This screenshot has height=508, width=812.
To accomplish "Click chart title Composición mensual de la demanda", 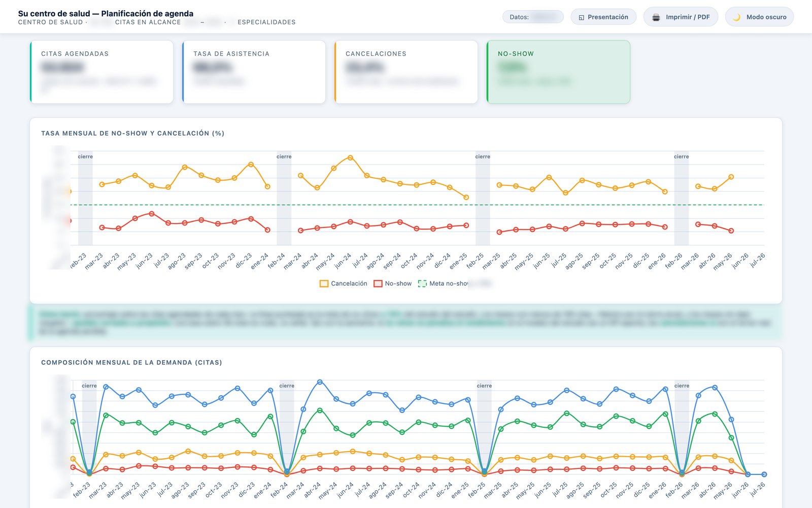I will coord(131,362).
